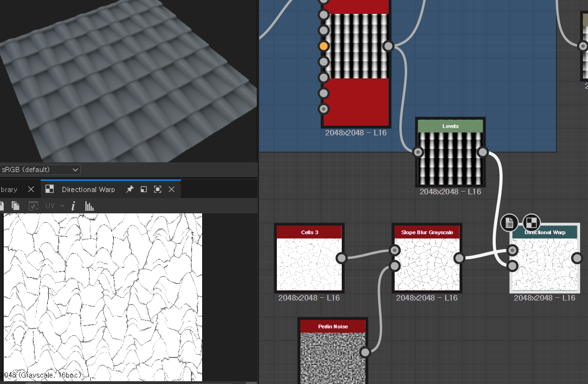
Task: Select the Levels node header
Action: coord(450,126)
